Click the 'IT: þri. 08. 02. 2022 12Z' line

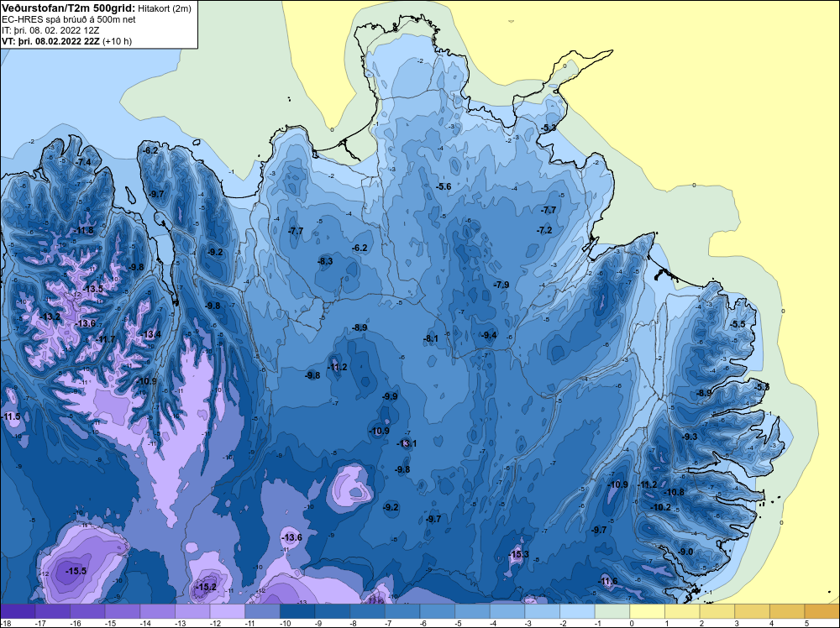[x=50, y=30]
